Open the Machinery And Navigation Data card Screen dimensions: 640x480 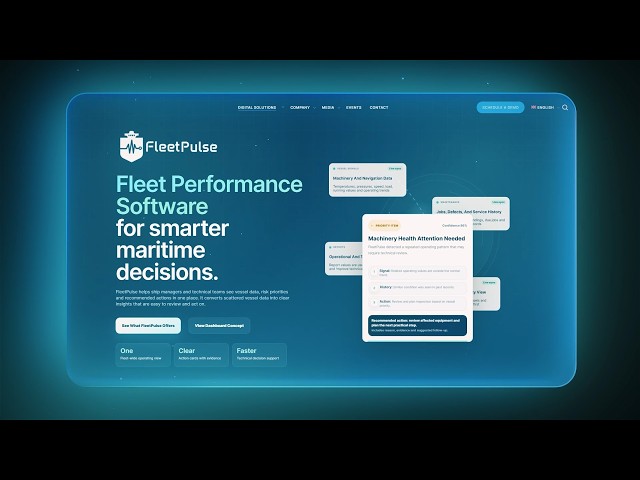(x=368, y=180)
